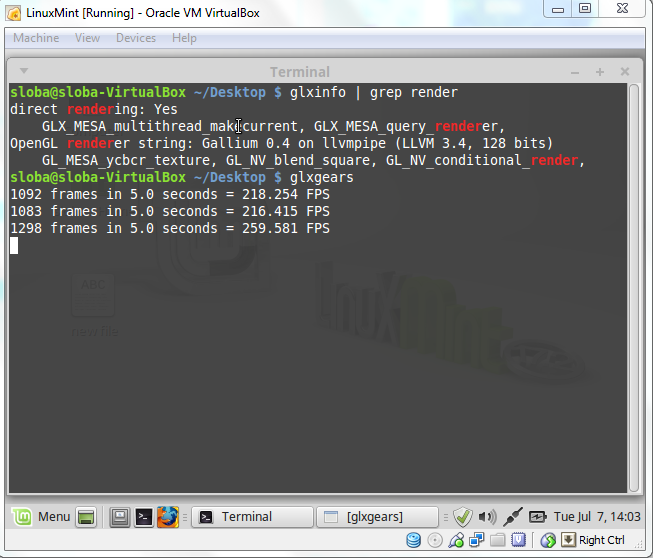The height and width of the screenshot is (558, 653).
Task: Click the VirtualBox window title bar icon
Action: pos(14,13)
